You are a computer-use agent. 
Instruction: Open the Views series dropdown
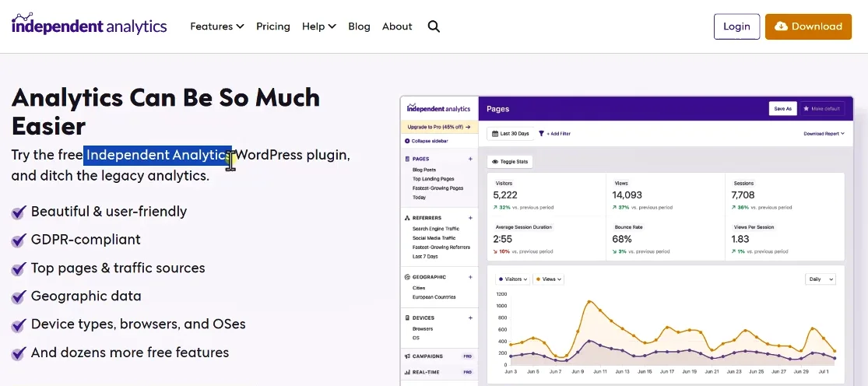point(549,279)
